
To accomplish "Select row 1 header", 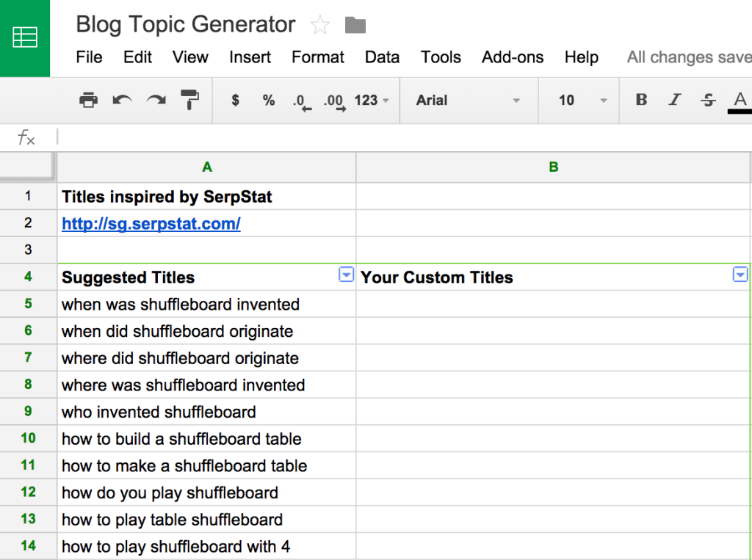I will (28, 196).
